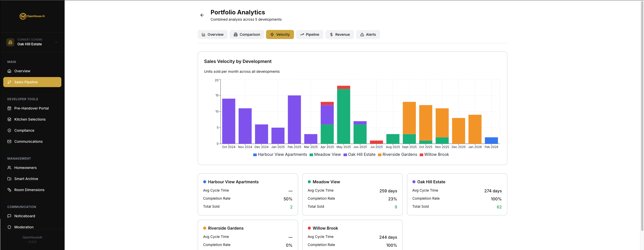Click the Kitchen Selections layers icon
Screen dimensions: 644x250
point(9,119)
